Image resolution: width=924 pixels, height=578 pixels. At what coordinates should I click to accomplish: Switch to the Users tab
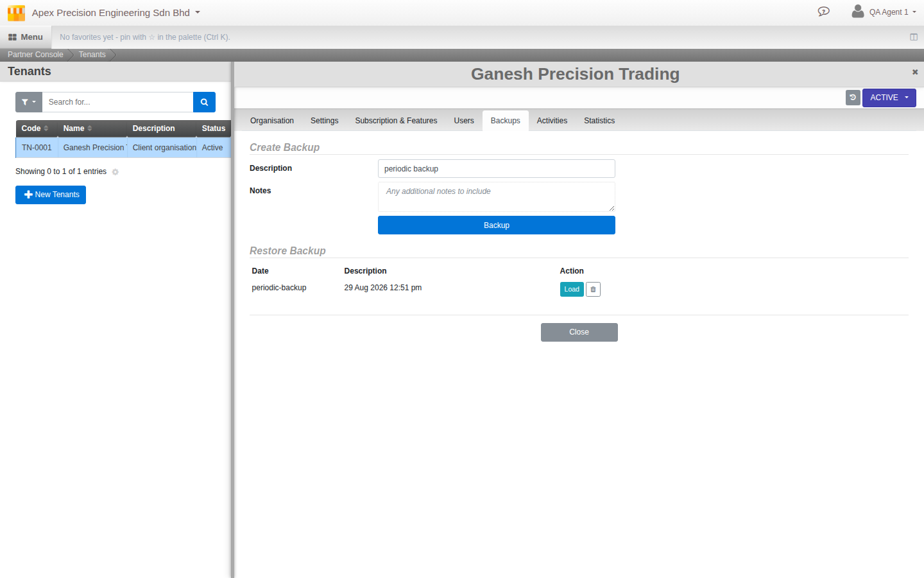coord(464,121)
